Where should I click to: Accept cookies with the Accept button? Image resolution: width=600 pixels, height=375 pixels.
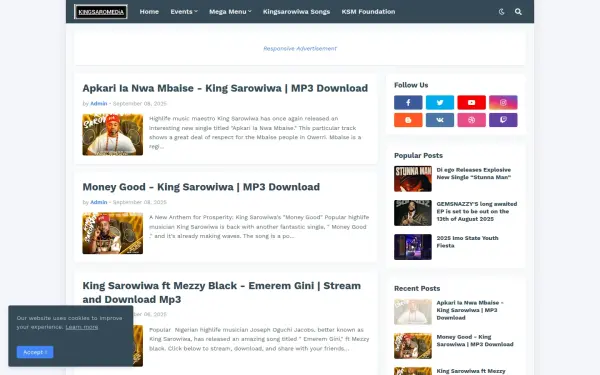pos(35,352)
